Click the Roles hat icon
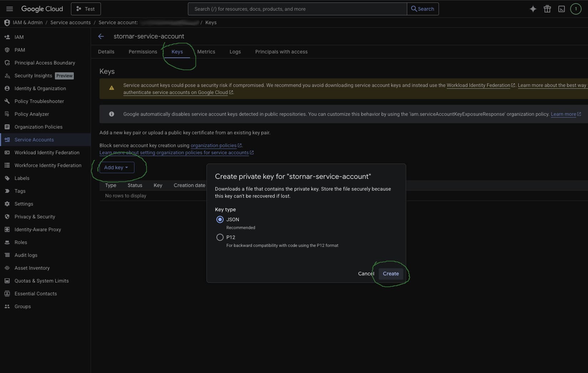 [7, 242]
